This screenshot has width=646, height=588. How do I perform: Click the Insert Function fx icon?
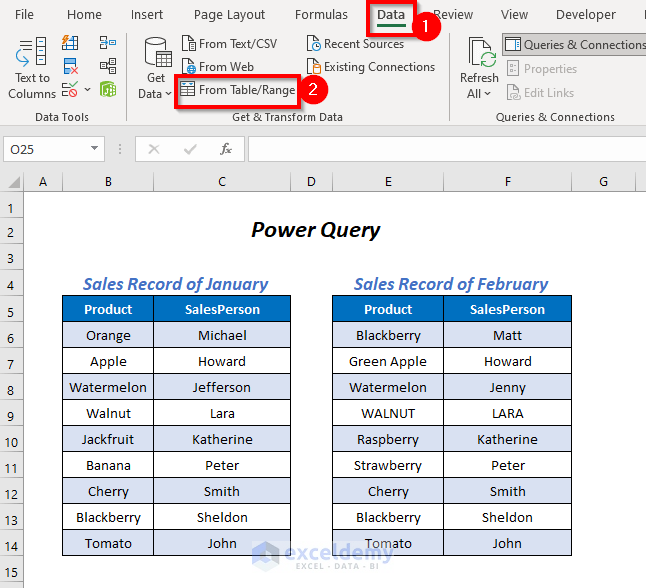[x=226, y=149]
